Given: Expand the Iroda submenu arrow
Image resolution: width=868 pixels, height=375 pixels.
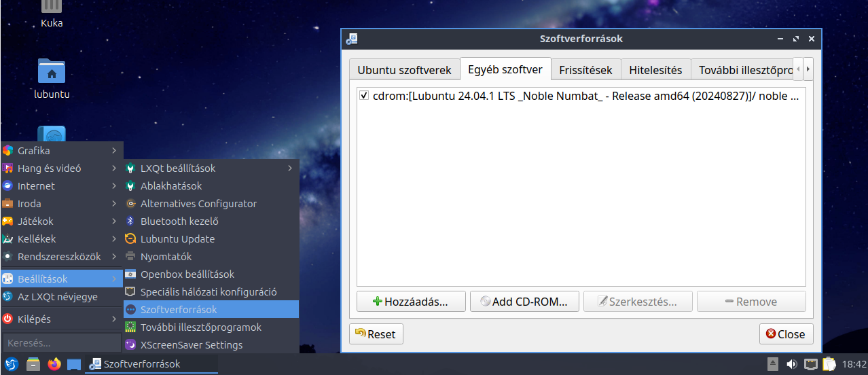Looking at the screenshot, I should [114, 204].
